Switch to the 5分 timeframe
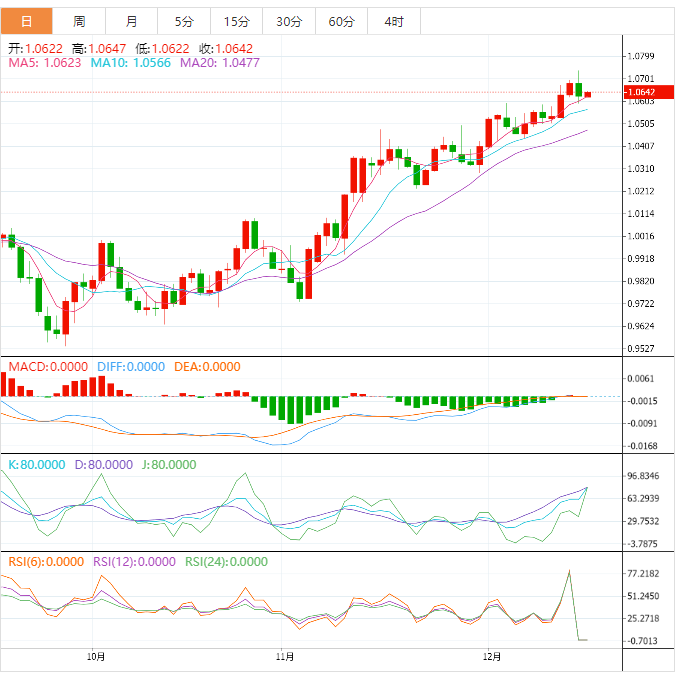 184,21
